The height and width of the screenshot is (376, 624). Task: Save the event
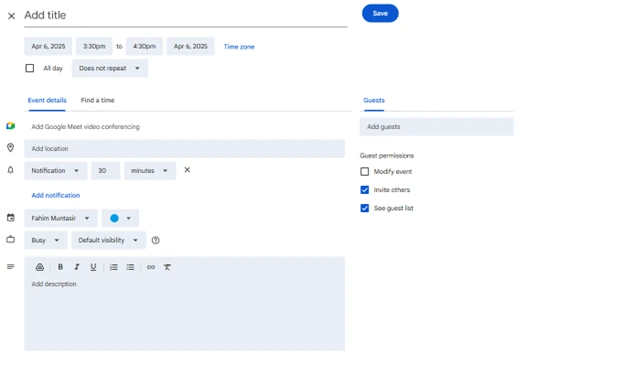[x=380, y=14]
